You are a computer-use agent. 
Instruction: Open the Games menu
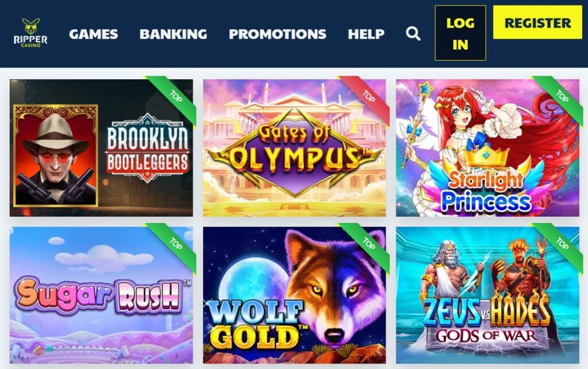pos(94,34)
